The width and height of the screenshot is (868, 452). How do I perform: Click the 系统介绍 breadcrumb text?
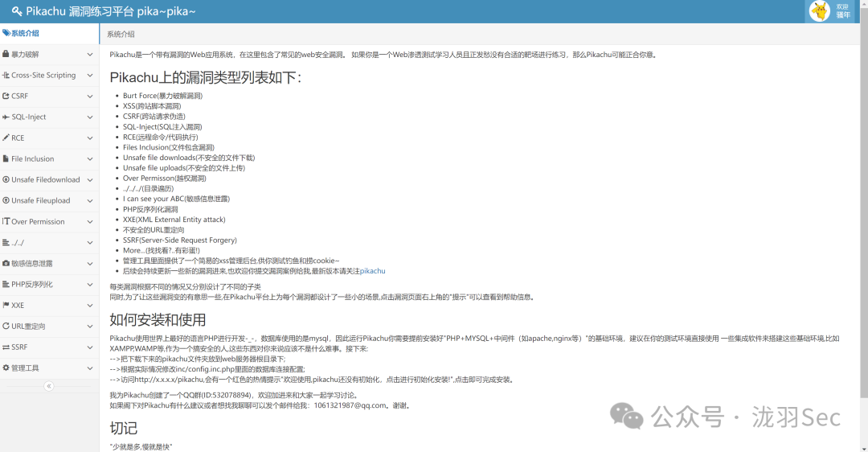(121, 34)
